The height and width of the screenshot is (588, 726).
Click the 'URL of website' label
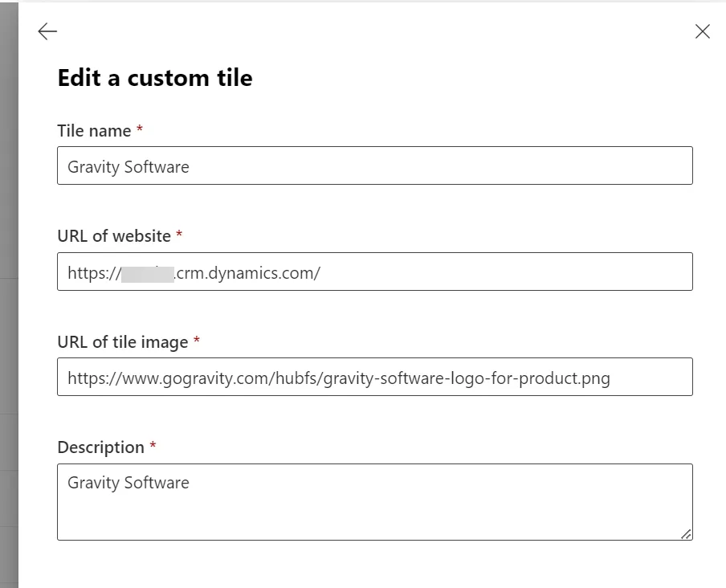(114, 236)
